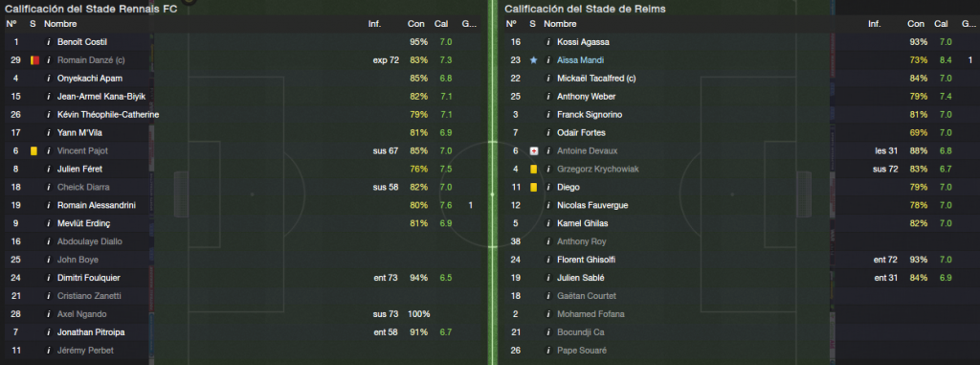This screenshot has width=980, height=365.
Task: Sort Reims table by Cal column
Action: pyautogui.click(x=942, y=24)
